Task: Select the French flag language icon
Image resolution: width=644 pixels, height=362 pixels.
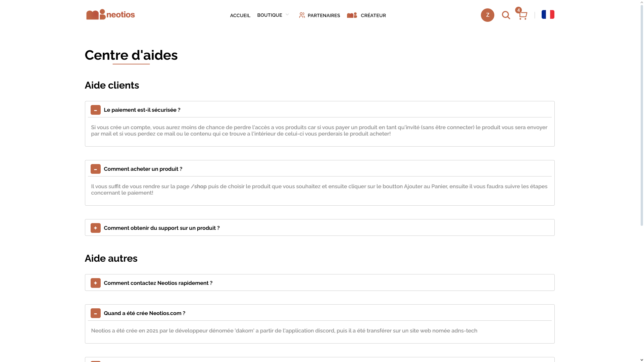Action: [548, 14]
